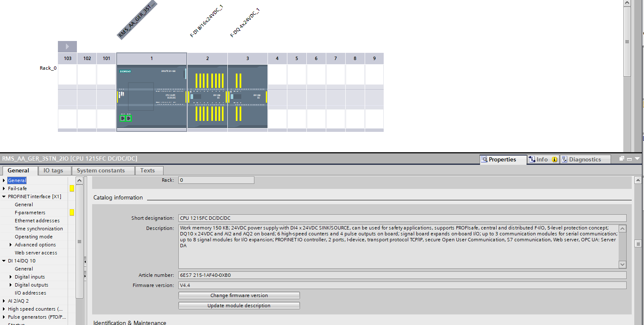The width and height of the screenshot is (644, 325).
Task: Select Ethernet addresses in the tree
Action: click(37, 221)
